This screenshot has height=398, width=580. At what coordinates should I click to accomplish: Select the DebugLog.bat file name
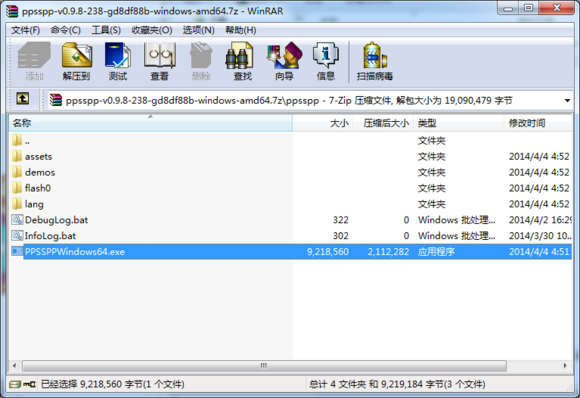coord(56,220)
